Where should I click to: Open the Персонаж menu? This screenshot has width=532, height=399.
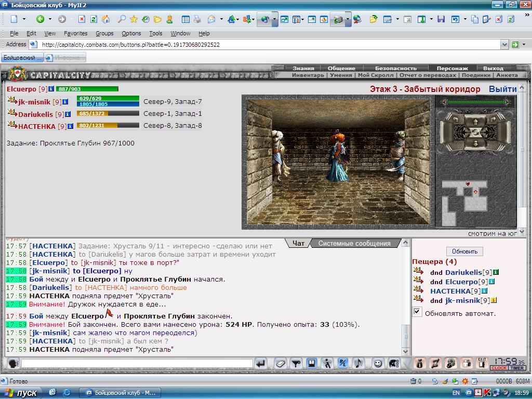(x=453, y=68)
